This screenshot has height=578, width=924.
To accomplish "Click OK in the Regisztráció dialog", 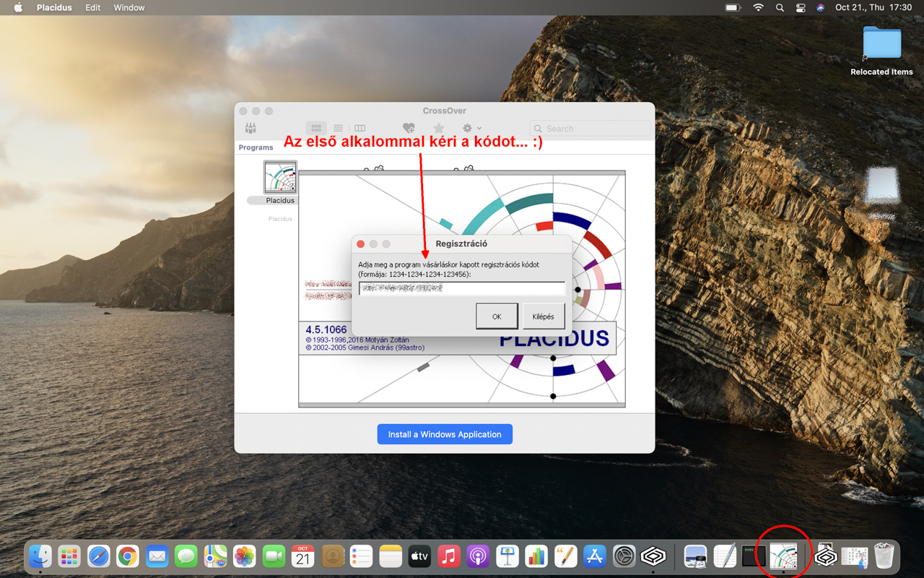I will tap(497, 316).
